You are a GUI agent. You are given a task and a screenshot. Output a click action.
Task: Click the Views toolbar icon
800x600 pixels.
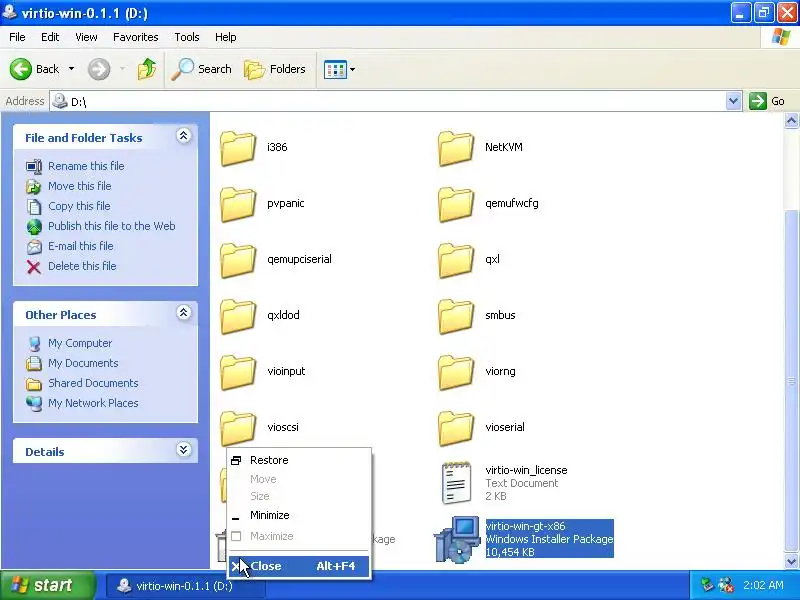pos(335,69)
